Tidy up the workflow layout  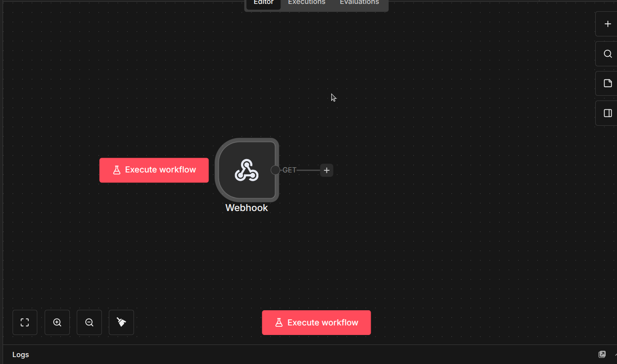point(121,322)
